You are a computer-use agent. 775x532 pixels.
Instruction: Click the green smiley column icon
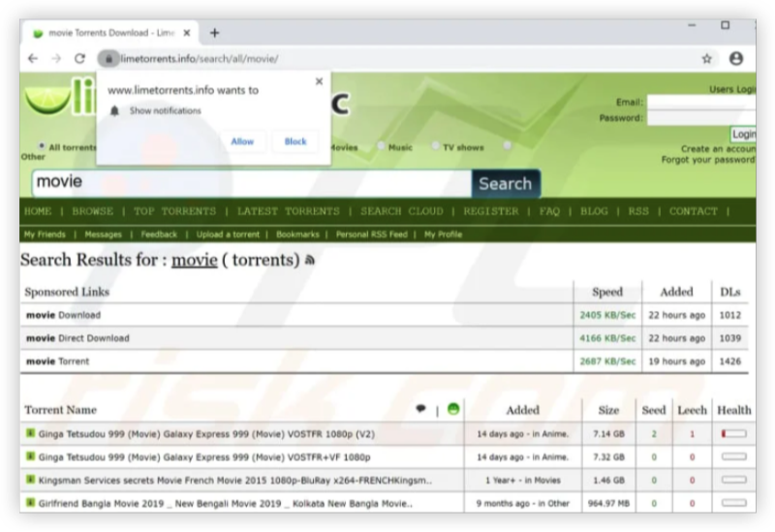pyautogui.click(x=453, y=409)
